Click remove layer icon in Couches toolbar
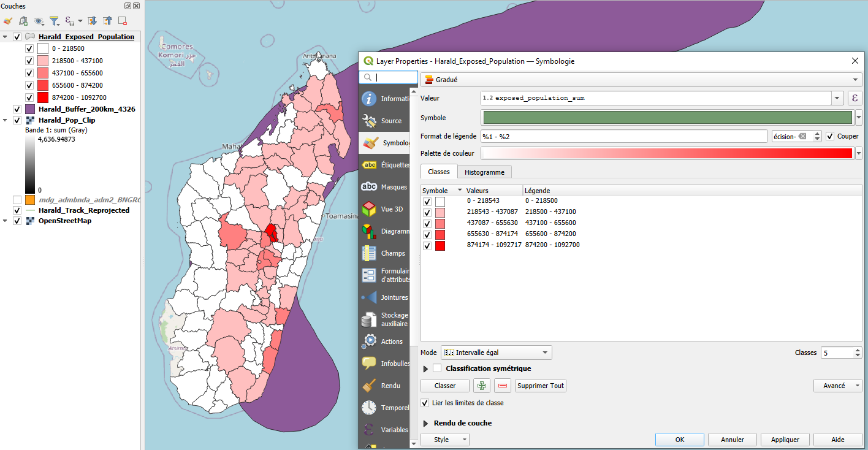This screenshot has height=450, width=868. pos(123,21)
